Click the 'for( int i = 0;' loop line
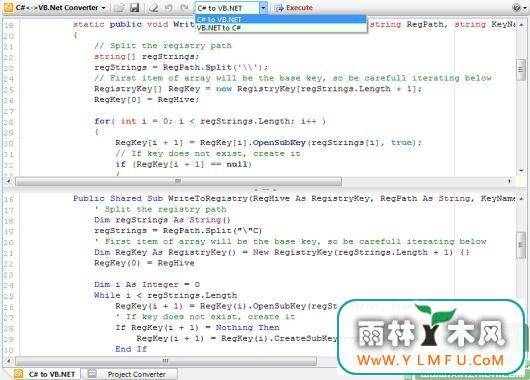530x380 pixels. (x=210, y=121)
